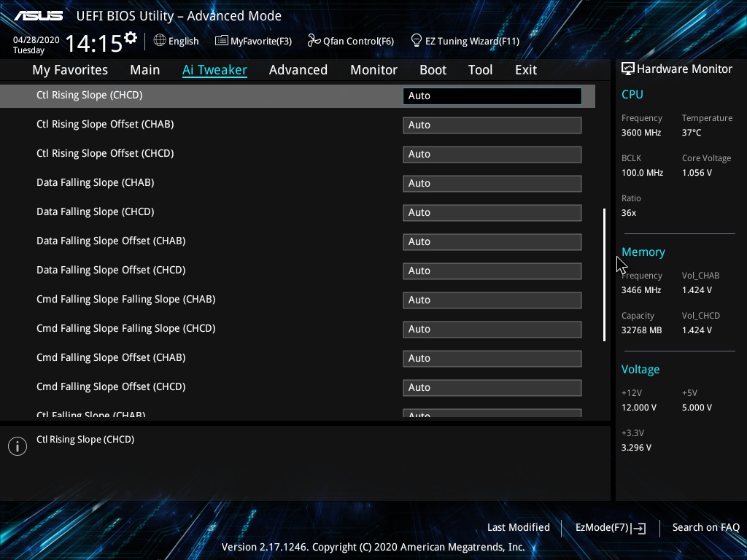Select the Ai Tweaker tab

[214, 70]
